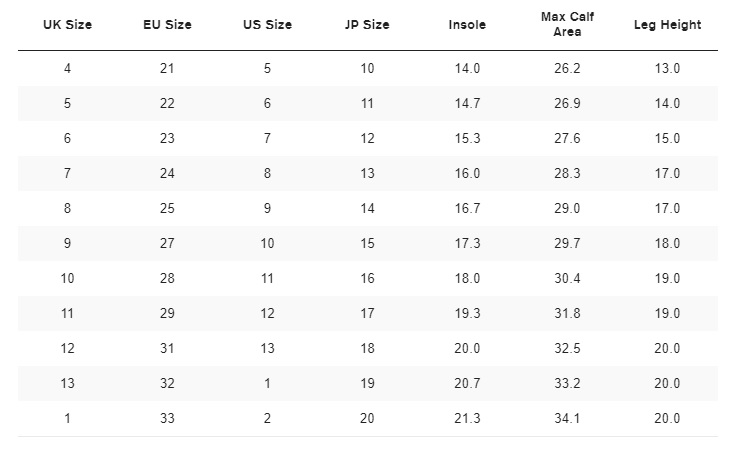Click the UK Size column header
The image size is (739, 457).
67,24
